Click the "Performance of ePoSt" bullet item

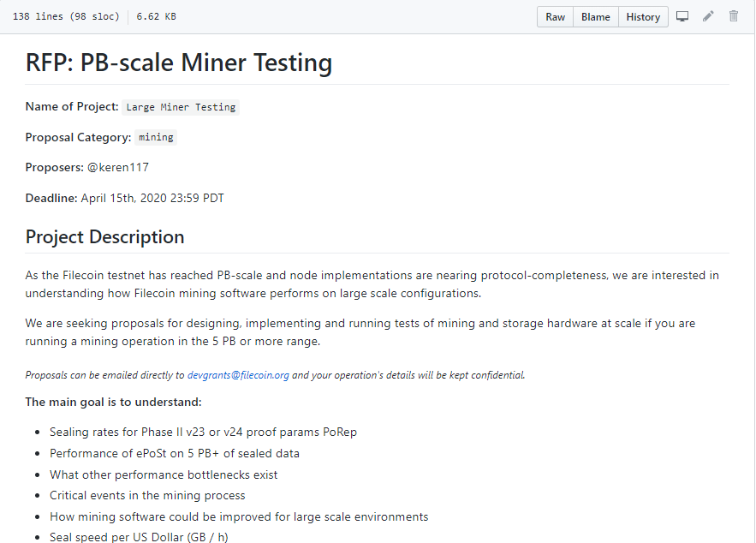pyautogui.click(x=175, y=454)
